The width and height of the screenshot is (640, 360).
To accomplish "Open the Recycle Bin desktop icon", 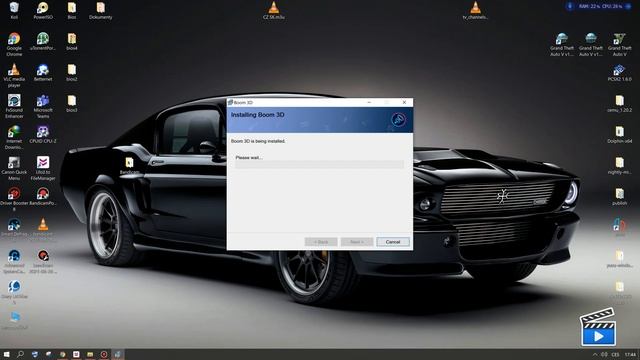I will [x=14, y=11].
